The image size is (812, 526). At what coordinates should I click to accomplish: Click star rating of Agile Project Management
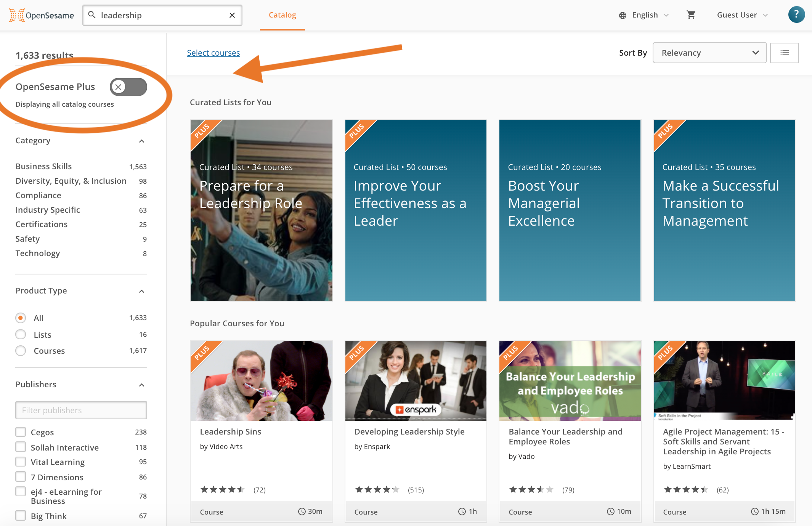coord(686,489)
